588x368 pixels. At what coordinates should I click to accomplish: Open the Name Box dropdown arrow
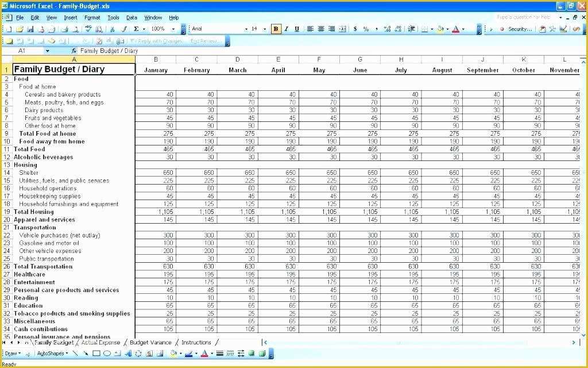click(48, 51)
